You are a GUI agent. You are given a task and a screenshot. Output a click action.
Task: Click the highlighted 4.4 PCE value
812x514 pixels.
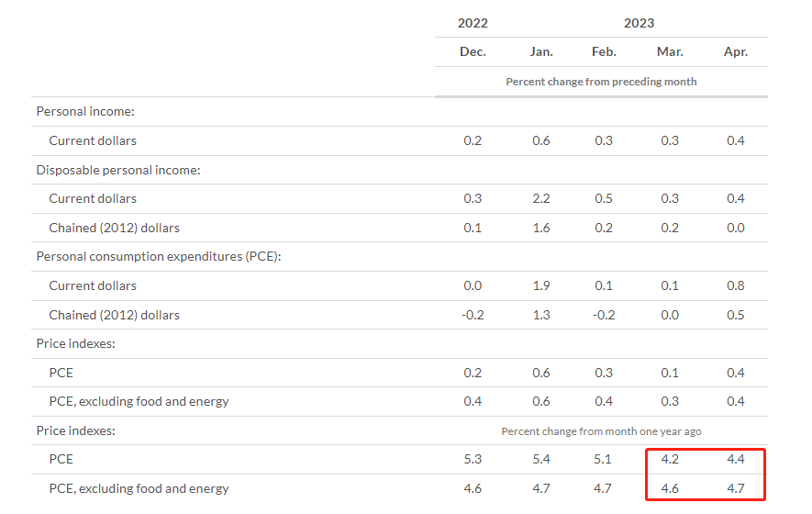(735, 460)
